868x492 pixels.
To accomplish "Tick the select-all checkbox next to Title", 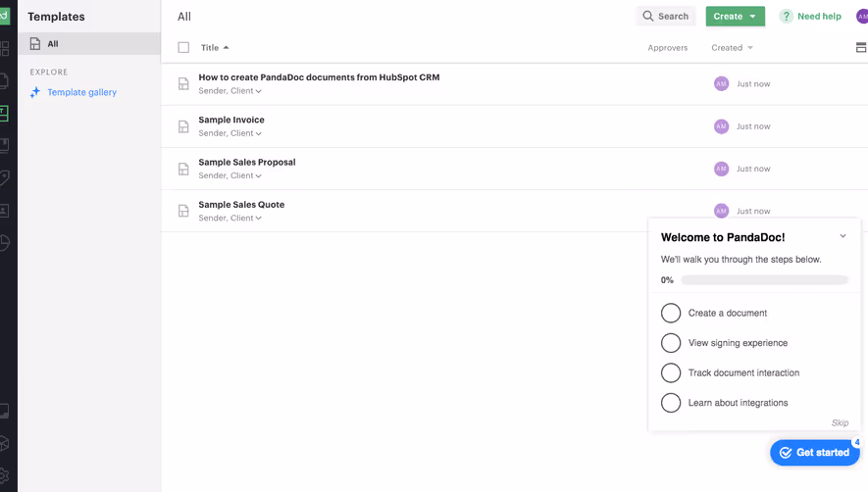I will (x=183, y=48).
